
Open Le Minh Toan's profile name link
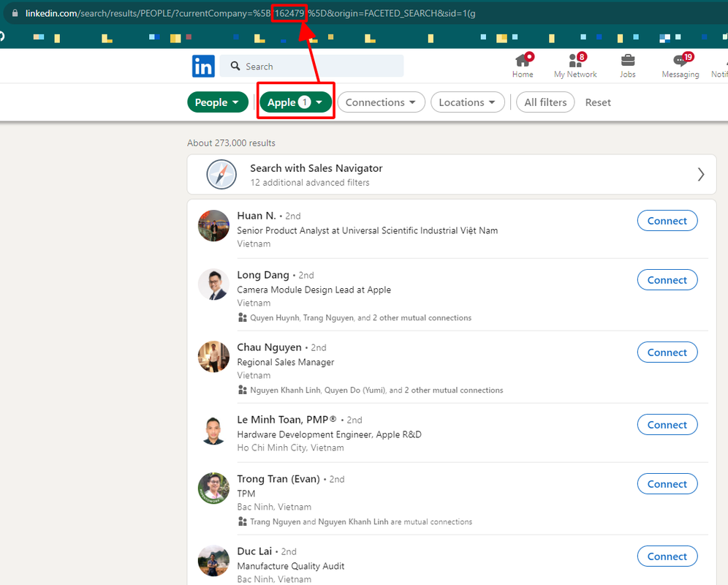287,420
